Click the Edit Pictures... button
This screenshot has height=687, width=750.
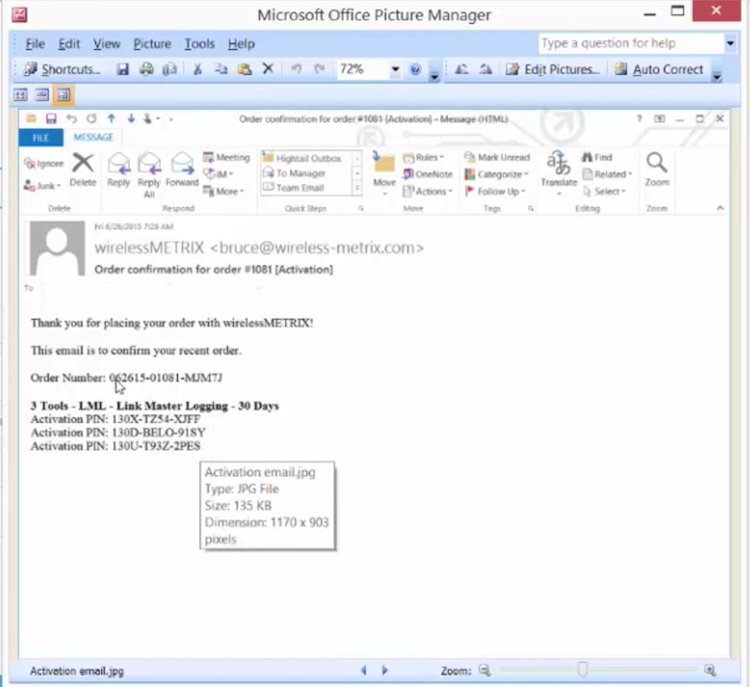point(553,70)
